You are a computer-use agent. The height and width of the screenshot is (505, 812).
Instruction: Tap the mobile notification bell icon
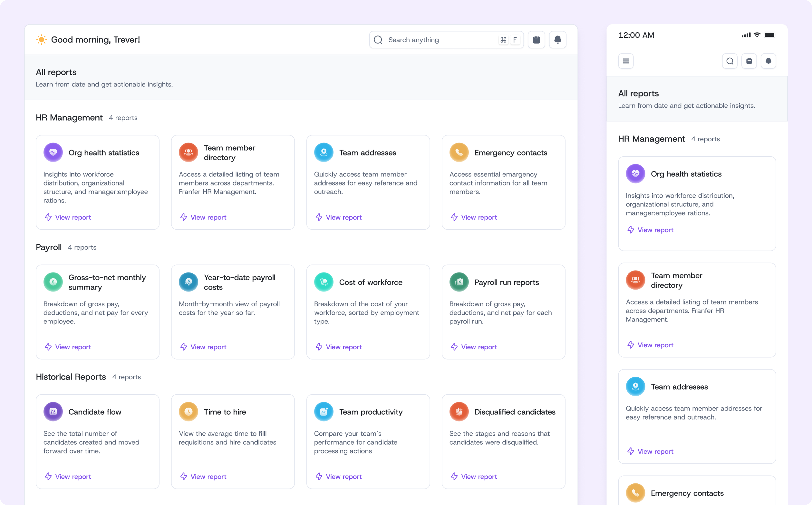[768, 61]
